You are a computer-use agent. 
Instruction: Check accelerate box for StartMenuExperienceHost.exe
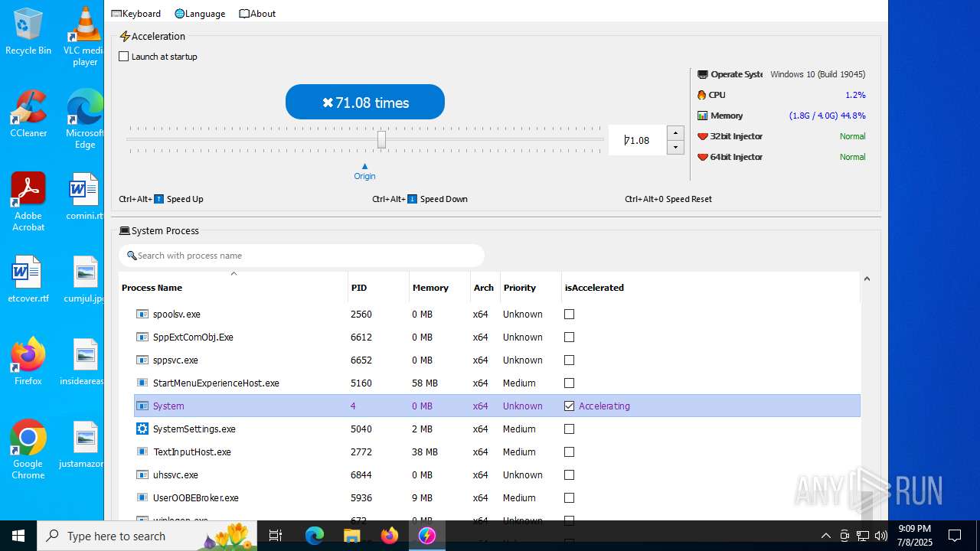point(569,383)
